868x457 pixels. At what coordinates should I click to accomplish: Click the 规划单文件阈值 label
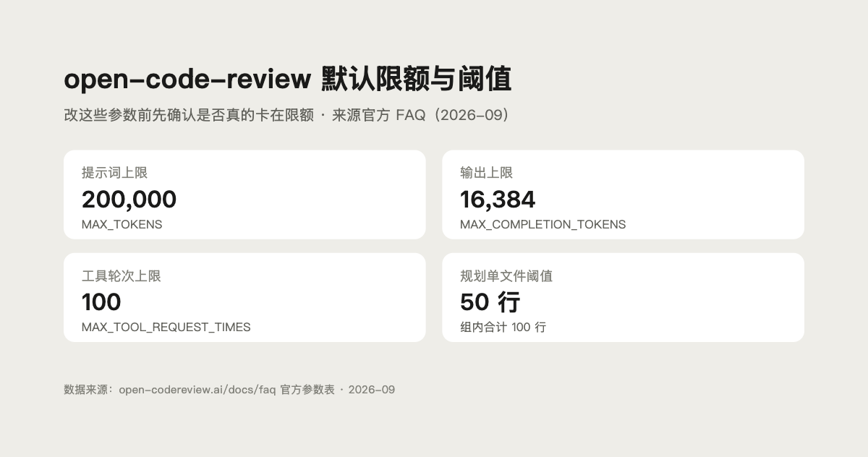point(506,276)
